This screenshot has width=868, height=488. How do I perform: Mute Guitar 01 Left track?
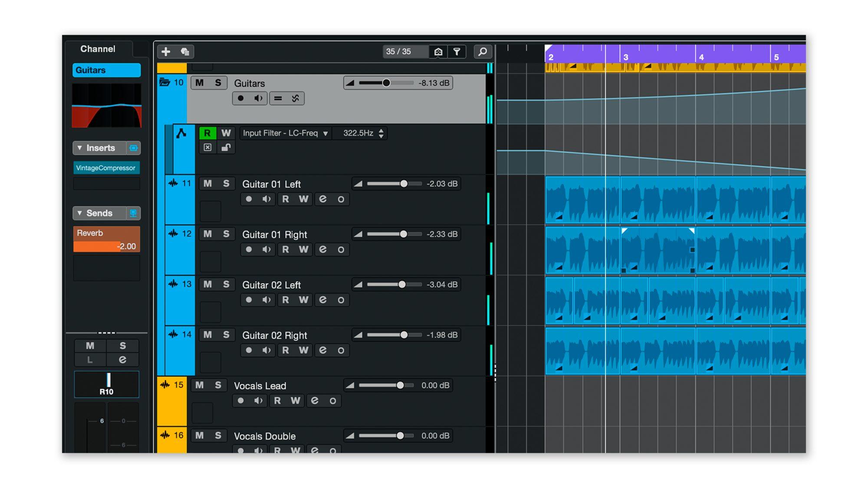pos(208,183)
